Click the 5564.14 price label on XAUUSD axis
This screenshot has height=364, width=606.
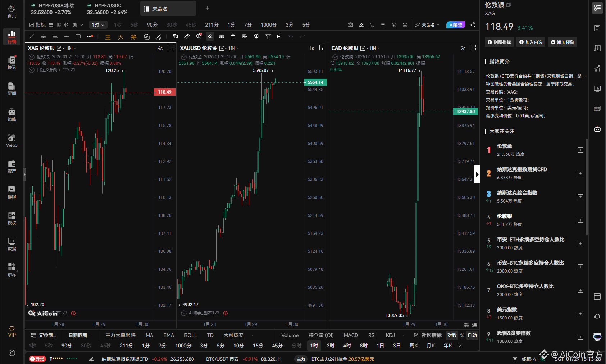pyautogui.click(x=315, y=82)
